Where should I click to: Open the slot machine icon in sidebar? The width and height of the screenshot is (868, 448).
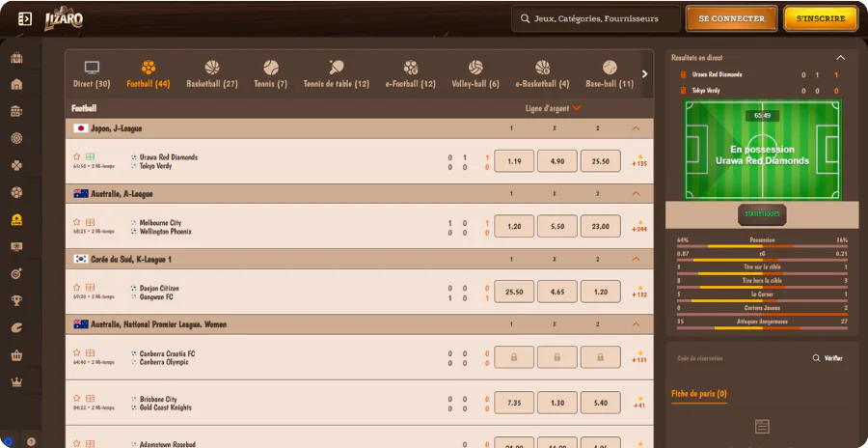(x=16, y=111)
